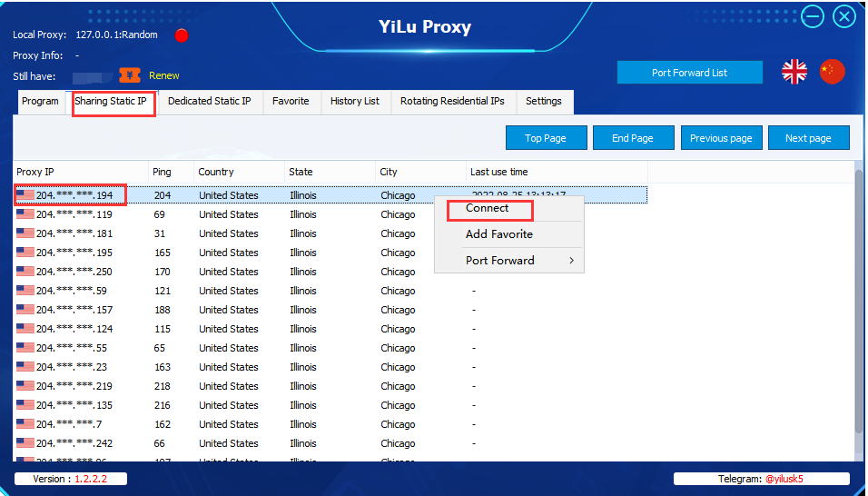The width and height of the screenshot is (868, 496).
Task: Click US flag on 204.***.***.55 row
Action: (x=25, y=348)
